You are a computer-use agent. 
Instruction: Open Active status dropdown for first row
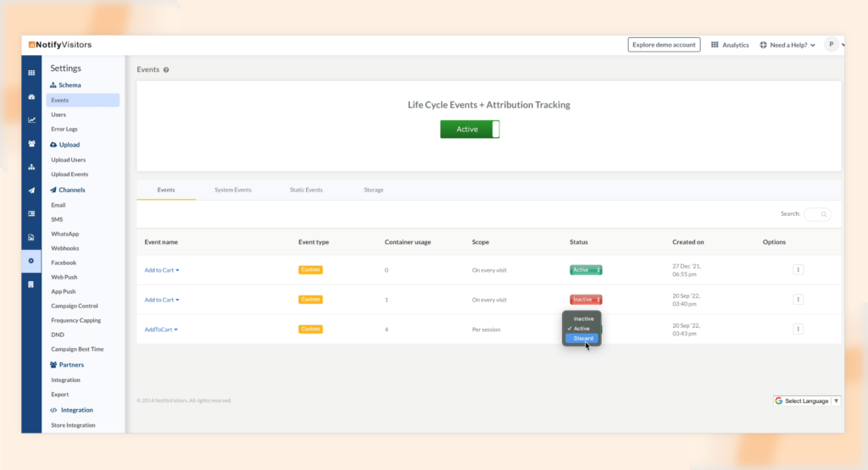tap(586, 270)
